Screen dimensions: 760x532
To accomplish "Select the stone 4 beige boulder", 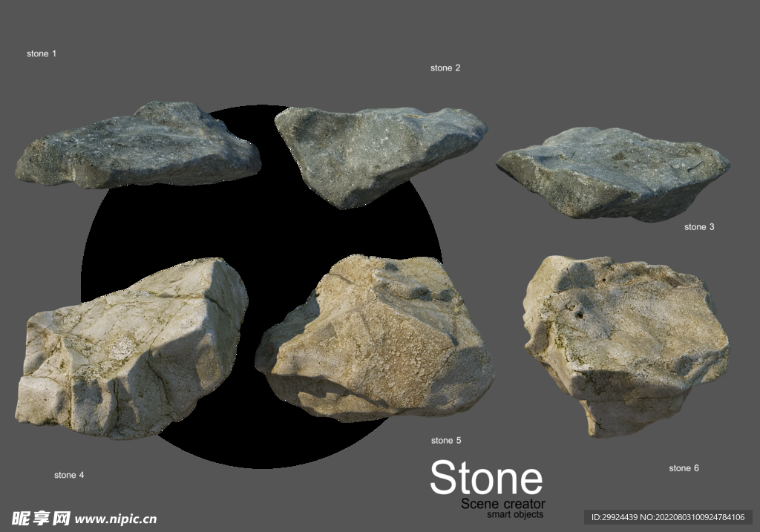I will click(134, 349).
